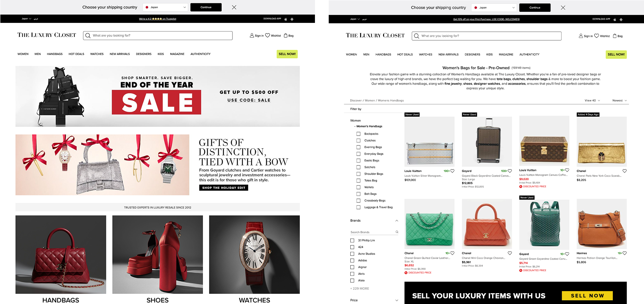The height and width of the screenshot is (304, 644).
Task: Open the Bag icon in right header
Action: pyautogui.click(x=615, y=36)
